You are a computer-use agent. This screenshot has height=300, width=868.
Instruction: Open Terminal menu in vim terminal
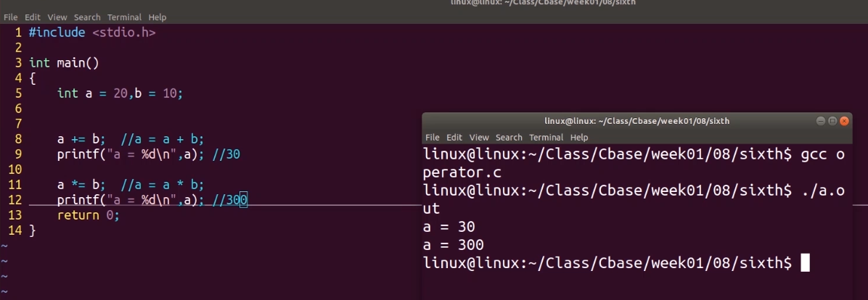click(124, 17)
